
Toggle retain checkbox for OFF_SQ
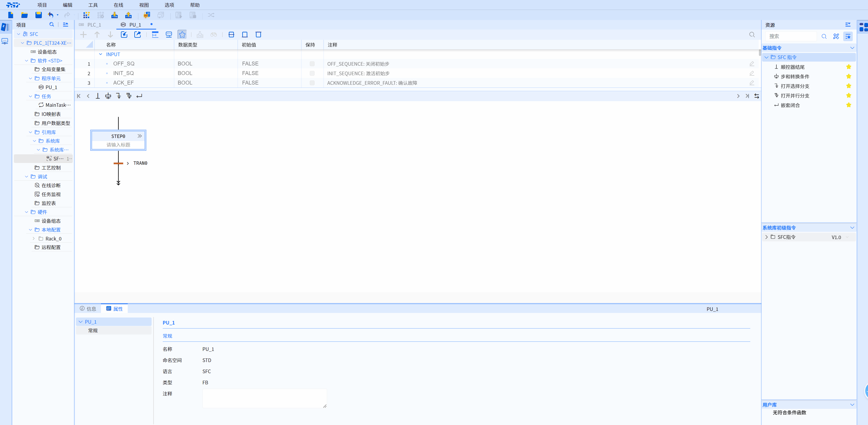click(x=312, y=64)
